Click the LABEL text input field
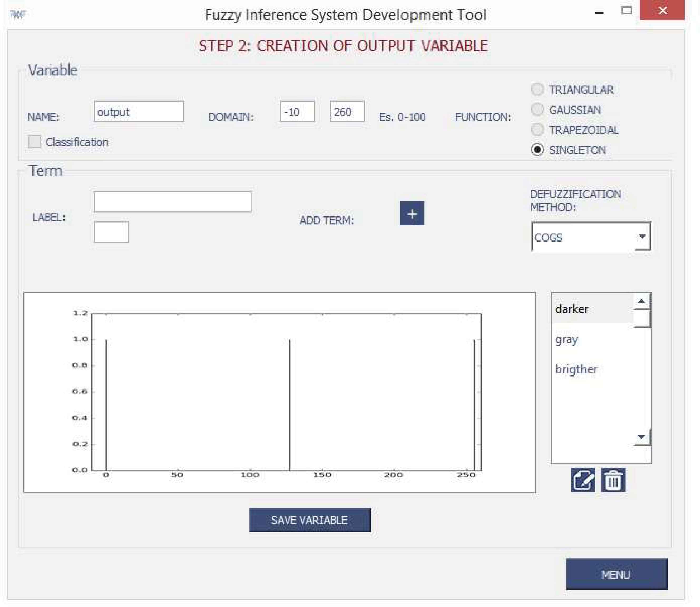The height and width of the screenshot is (607, 700). (x=172, y=202)
